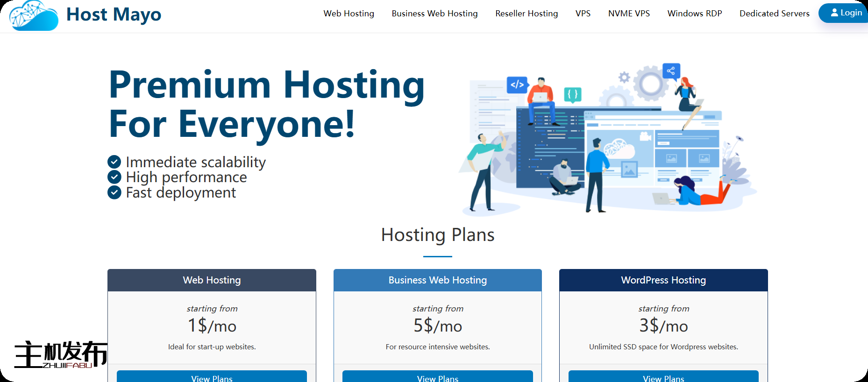Select VPS in the top navigation
This screenshot has width=868, height=382.
click(x=583, y=14)
